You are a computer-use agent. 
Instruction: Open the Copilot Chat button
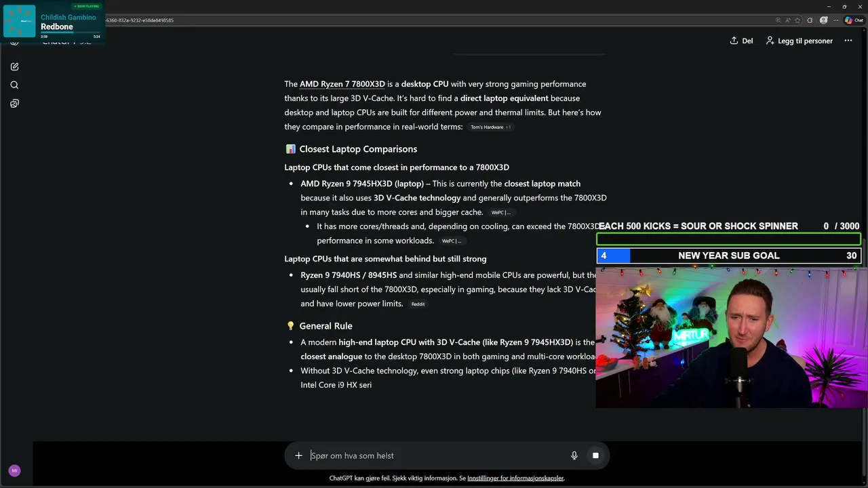point(854,20)
